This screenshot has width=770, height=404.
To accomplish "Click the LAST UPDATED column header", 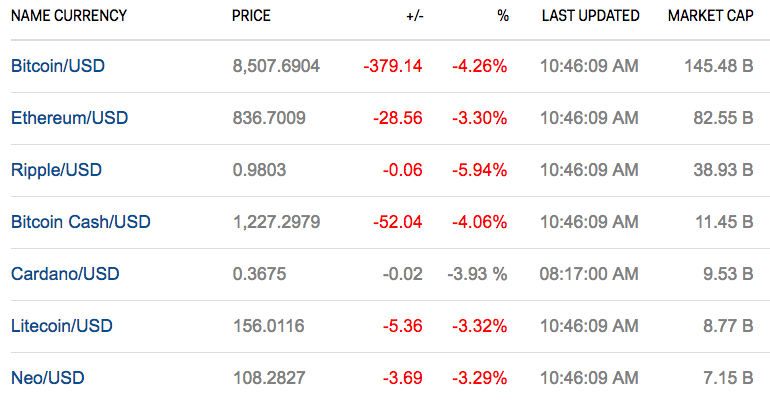I will [x=590, y=16].
